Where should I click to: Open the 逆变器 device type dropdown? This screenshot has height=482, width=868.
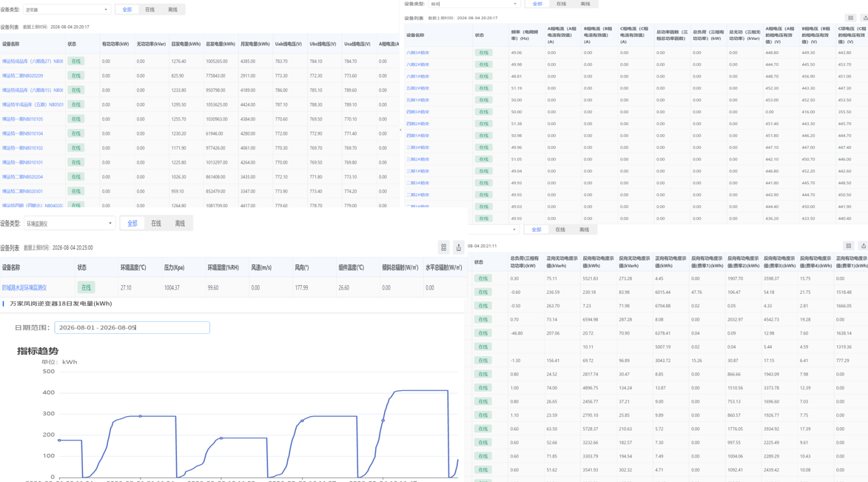[67, 10]
